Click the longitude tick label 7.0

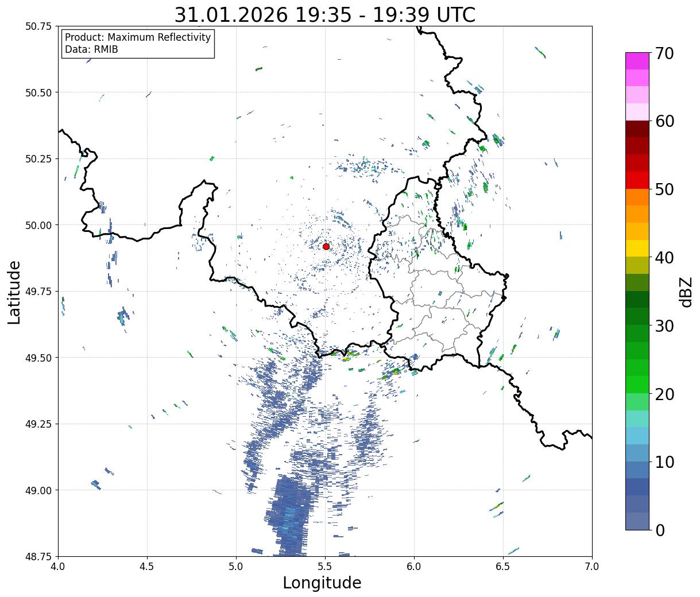[592, 567]
